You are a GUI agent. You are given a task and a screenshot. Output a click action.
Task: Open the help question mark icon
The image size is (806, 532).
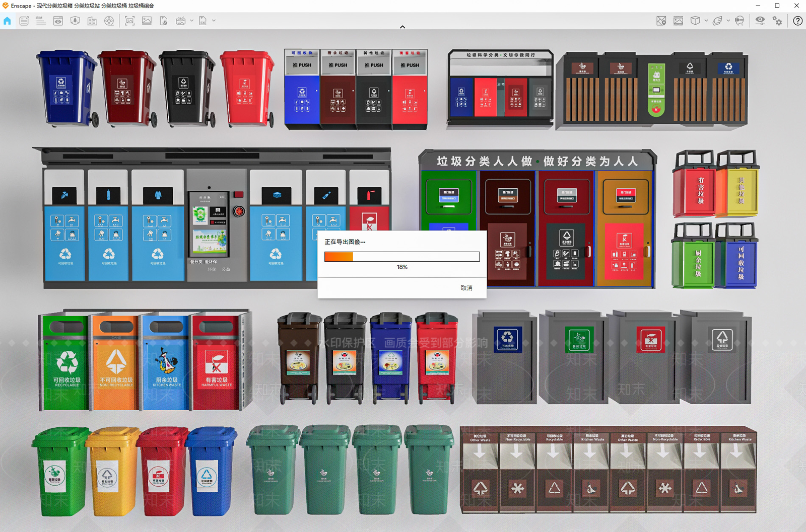coord(798,21)
